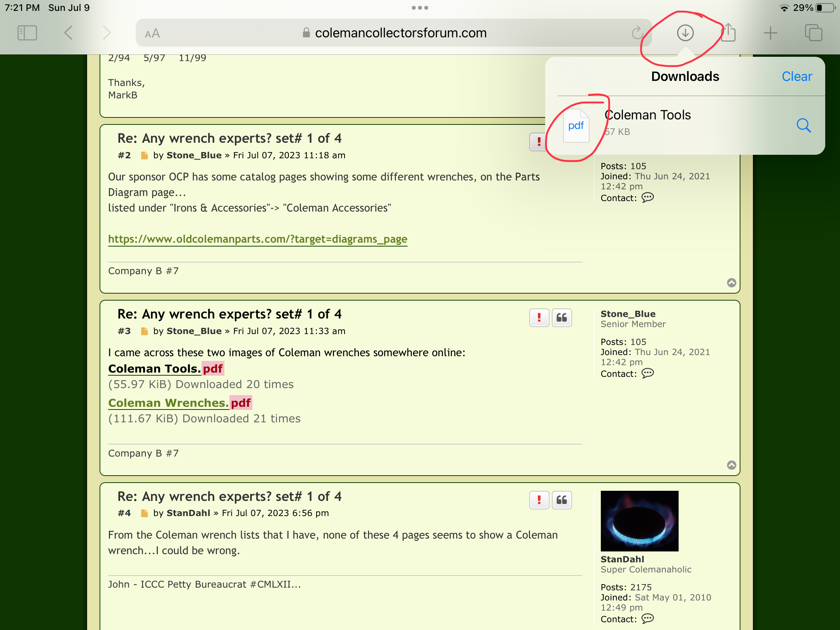Open StanDahl's flame avatar profile image
Viewport: 840px width, 630px height.
coord(639,521)
